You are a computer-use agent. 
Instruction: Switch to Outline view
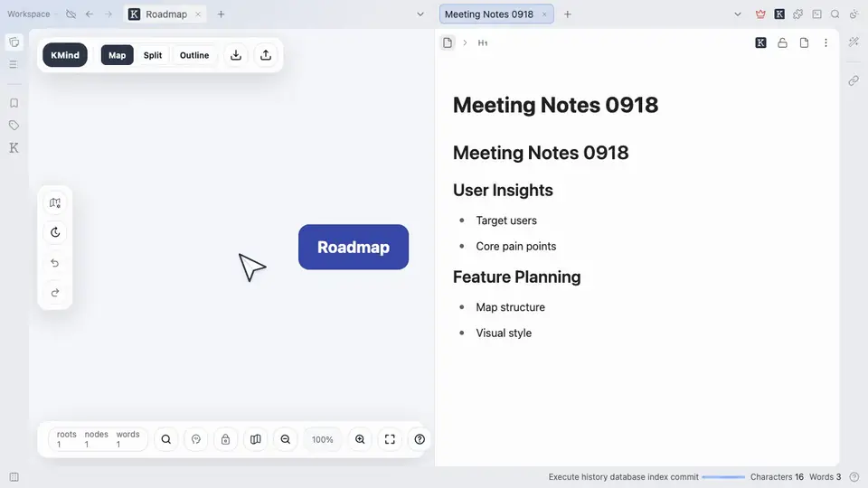(194, 55)
